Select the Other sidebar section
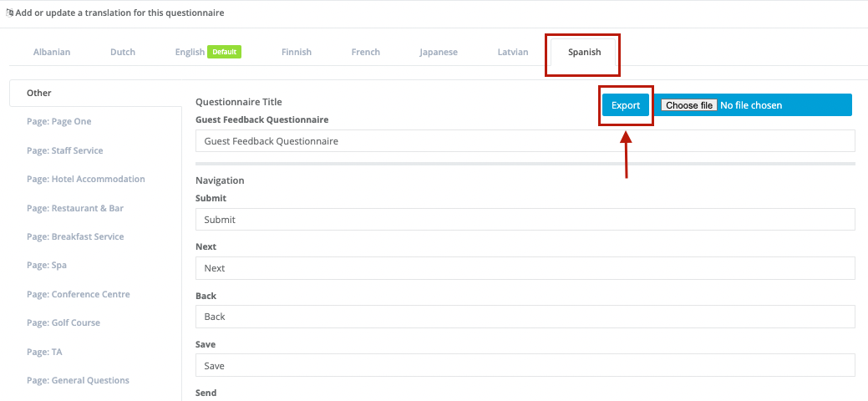The height and width of the screenshot is (401, 868). (95, 93)
